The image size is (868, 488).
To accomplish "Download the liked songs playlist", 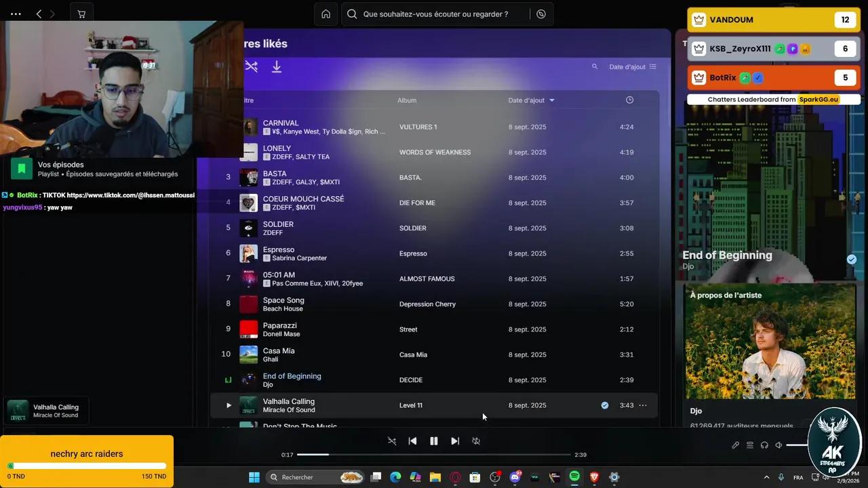I will coord(277,66).
